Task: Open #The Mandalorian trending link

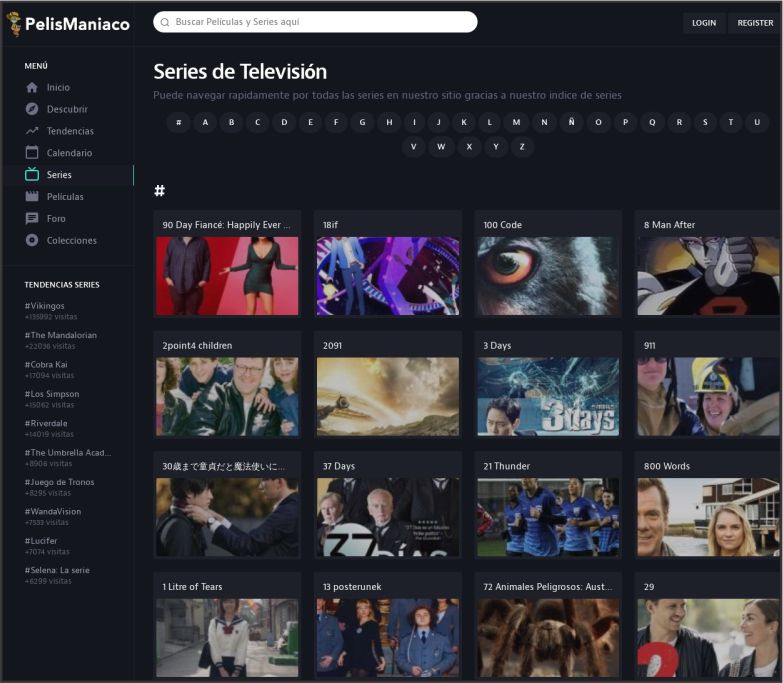Action: point(61,335)
